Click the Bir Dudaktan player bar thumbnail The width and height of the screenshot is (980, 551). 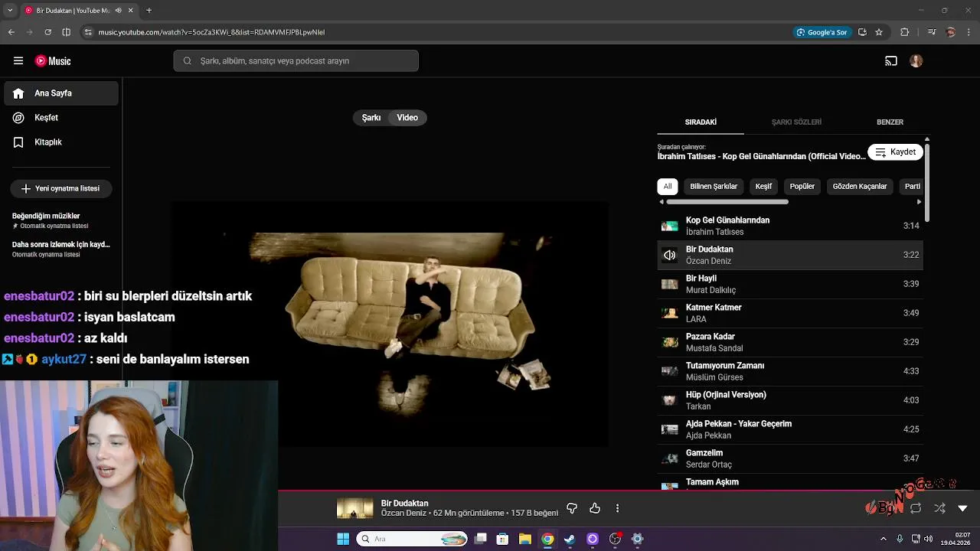(x=355, y=508)
